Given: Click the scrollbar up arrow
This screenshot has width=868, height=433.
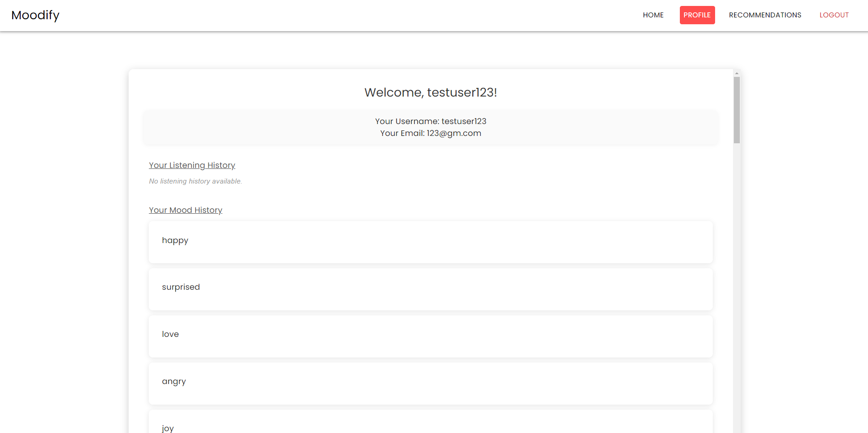Looking at the screenshot, I should (x=737, y=73).
